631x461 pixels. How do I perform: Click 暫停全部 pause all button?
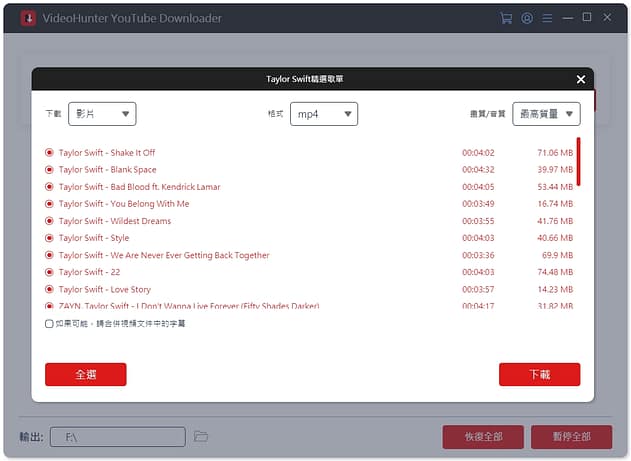click(571, 437)
